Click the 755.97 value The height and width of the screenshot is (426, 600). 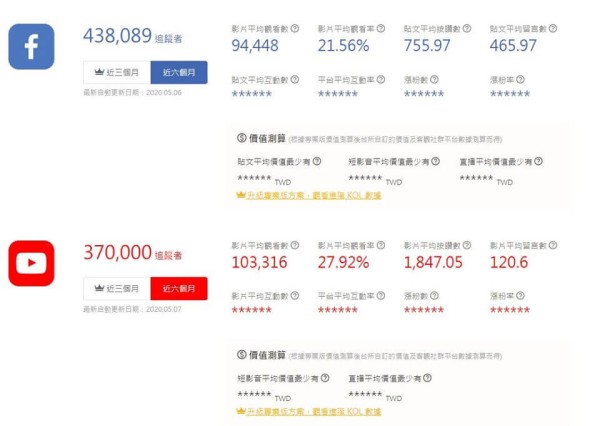click(x=427, y=46)
